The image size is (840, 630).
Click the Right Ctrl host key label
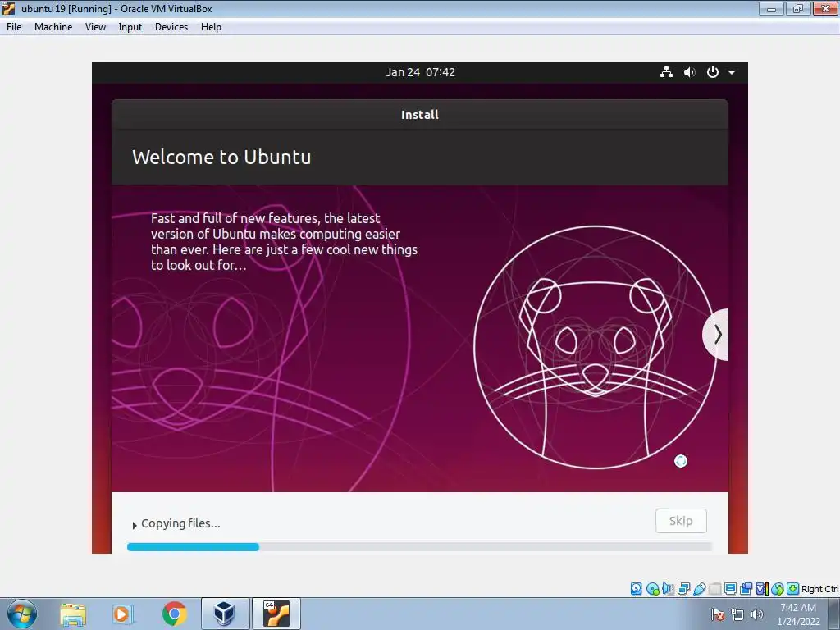[x=819, y=589]
